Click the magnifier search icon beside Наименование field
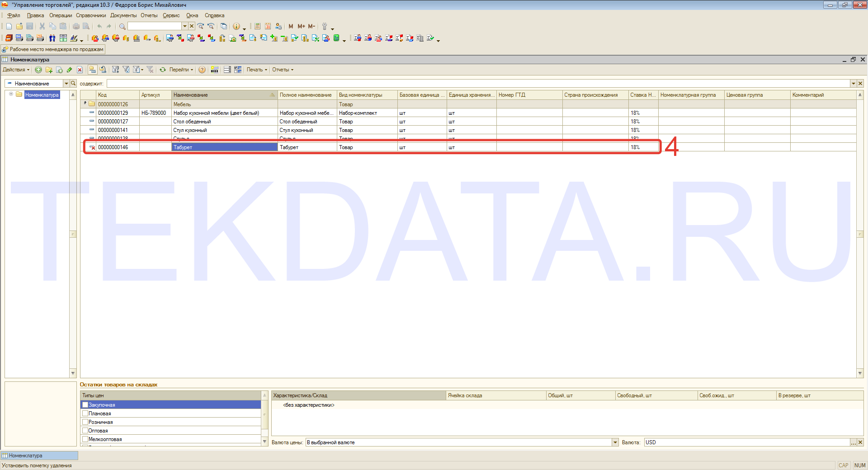 click(73, 83)
